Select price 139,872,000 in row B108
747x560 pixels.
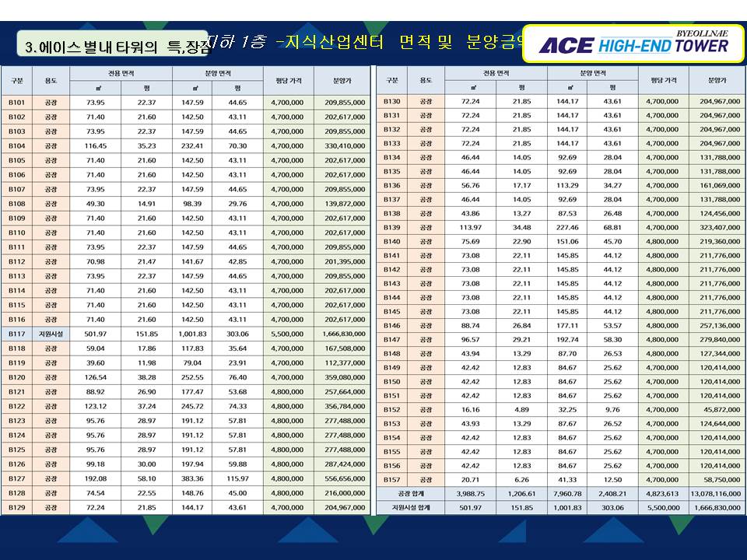pyautogui.click(x=345, y=204)
